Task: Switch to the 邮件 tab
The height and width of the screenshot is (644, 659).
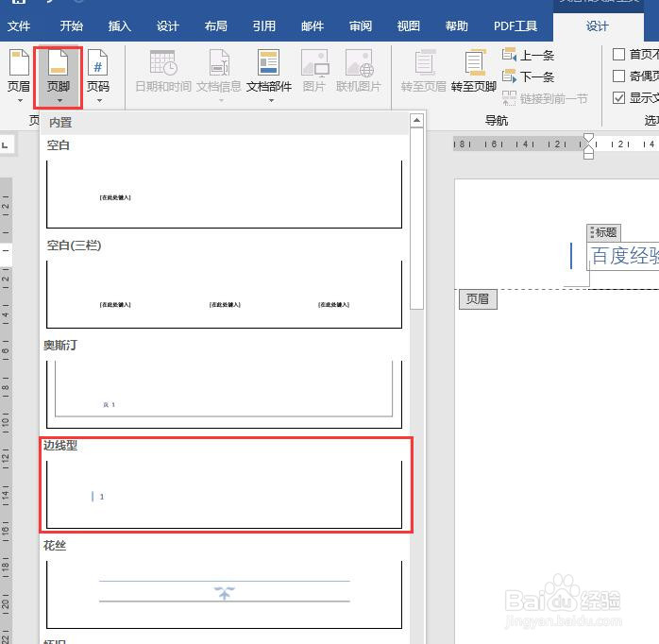Action: pos(313,26)
